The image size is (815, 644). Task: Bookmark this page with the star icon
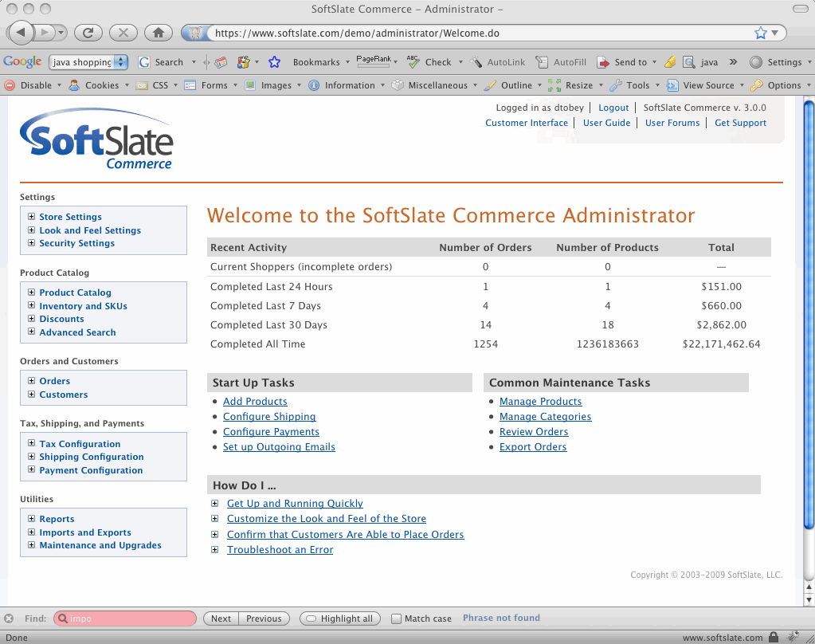tap(760, 33)
